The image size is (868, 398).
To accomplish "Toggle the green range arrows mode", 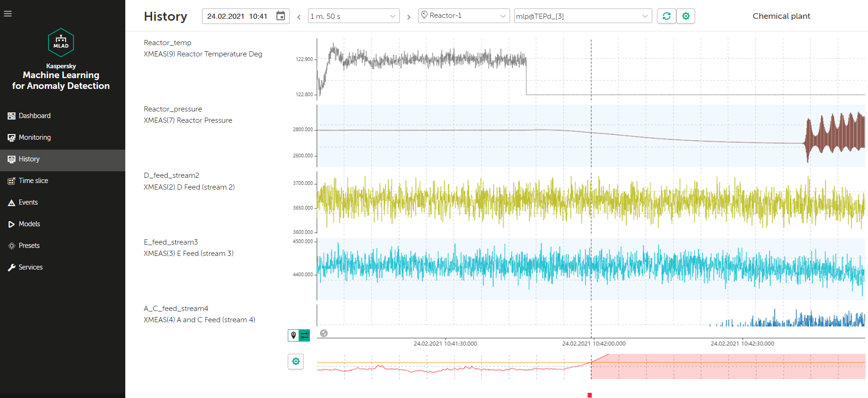I will pyautogui.click(x=305, y=335).
